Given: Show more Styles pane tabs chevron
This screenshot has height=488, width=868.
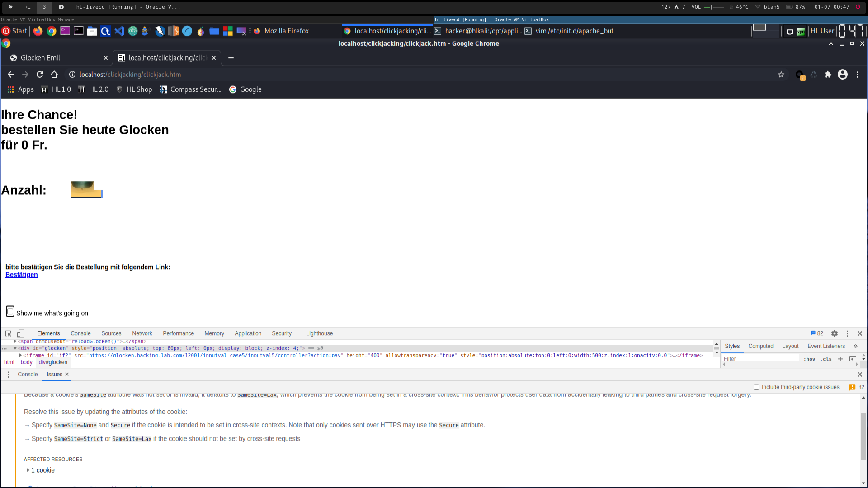Looking at the screenshot, I should point(855,346).
